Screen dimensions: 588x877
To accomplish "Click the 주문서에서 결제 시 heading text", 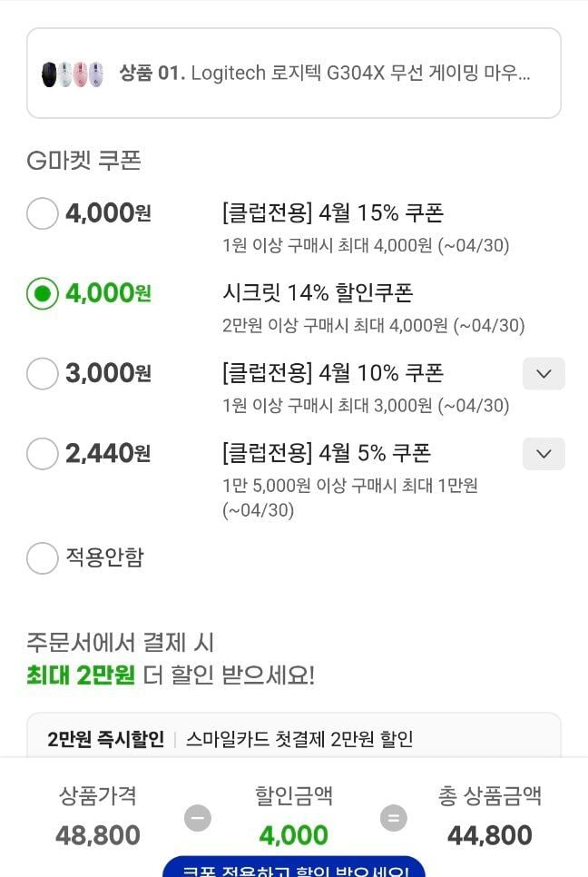I will coord(120,643).
